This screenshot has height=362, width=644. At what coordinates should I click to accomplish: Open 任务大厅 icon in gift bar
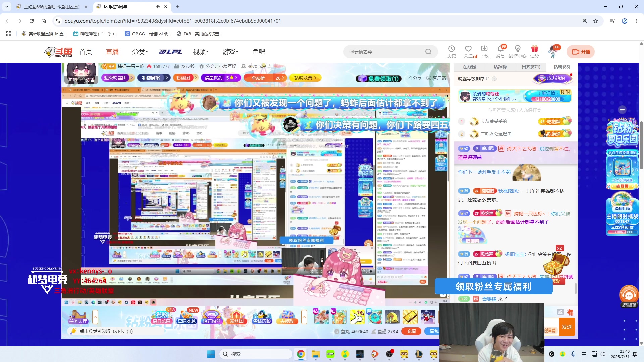point(78,317)
